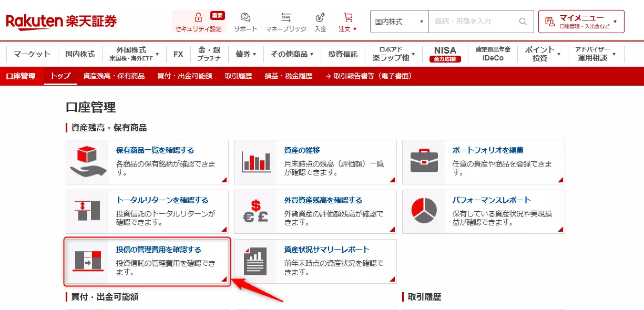Click the トータルリターン bars icon
Viewport: 644px width, 310px height.
(88, 212)
